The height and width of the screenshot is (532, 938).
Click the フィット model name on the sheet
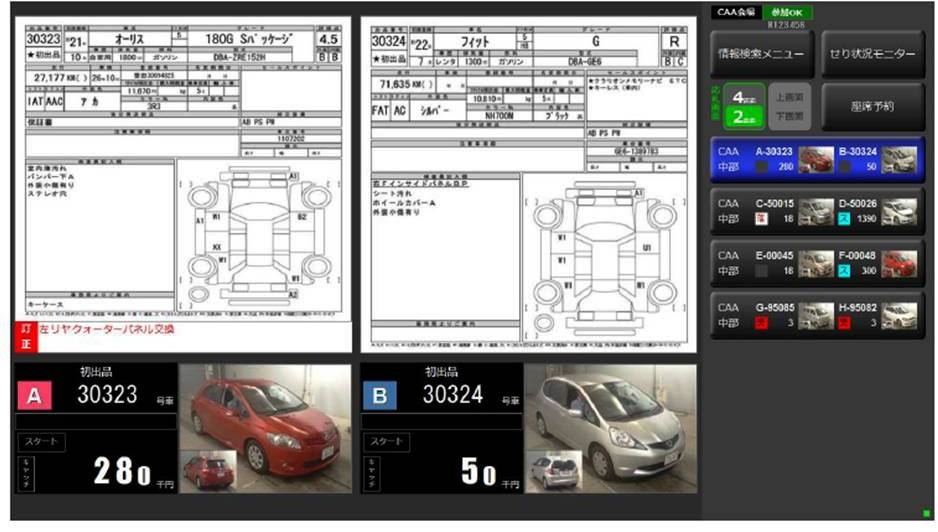475,42
